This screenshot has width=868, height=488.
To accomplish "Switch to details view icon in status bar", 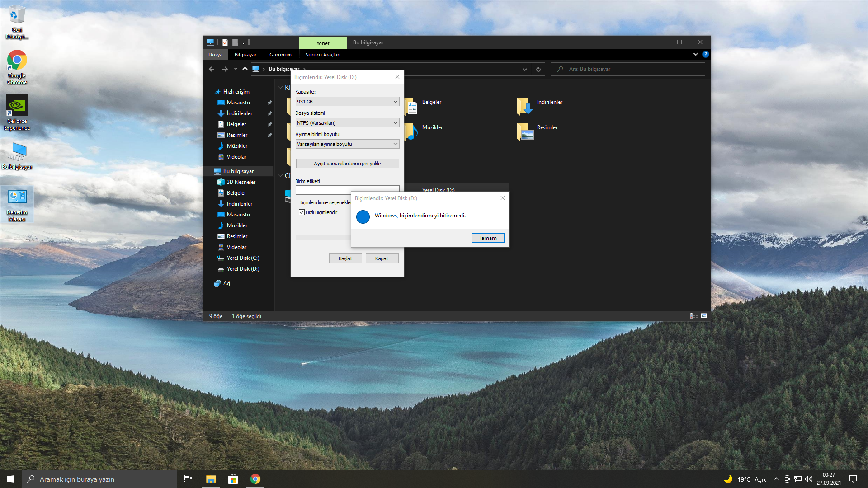I will coord(694,316).
